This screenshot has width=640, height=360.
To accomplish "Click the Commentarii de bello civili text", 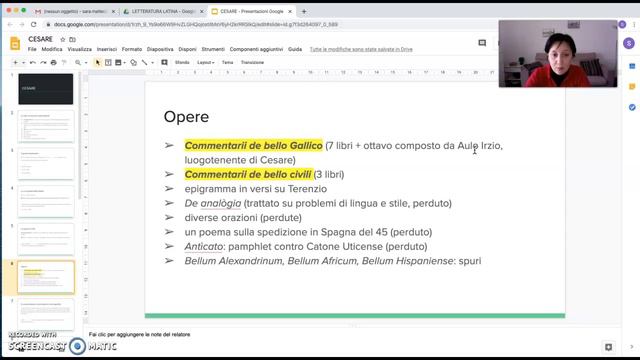I will click(248, 174).
